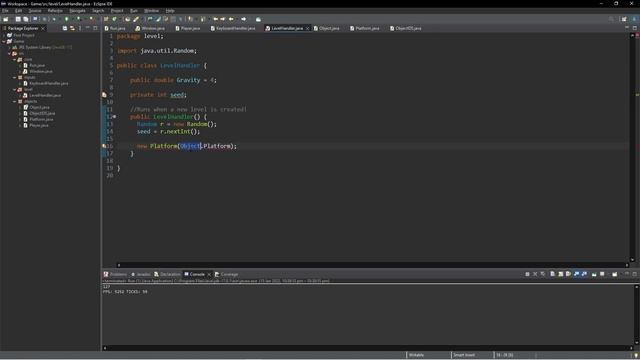
Task: Click the cloud-shaped toolbar icon
Action: click(x=258, y=19)
